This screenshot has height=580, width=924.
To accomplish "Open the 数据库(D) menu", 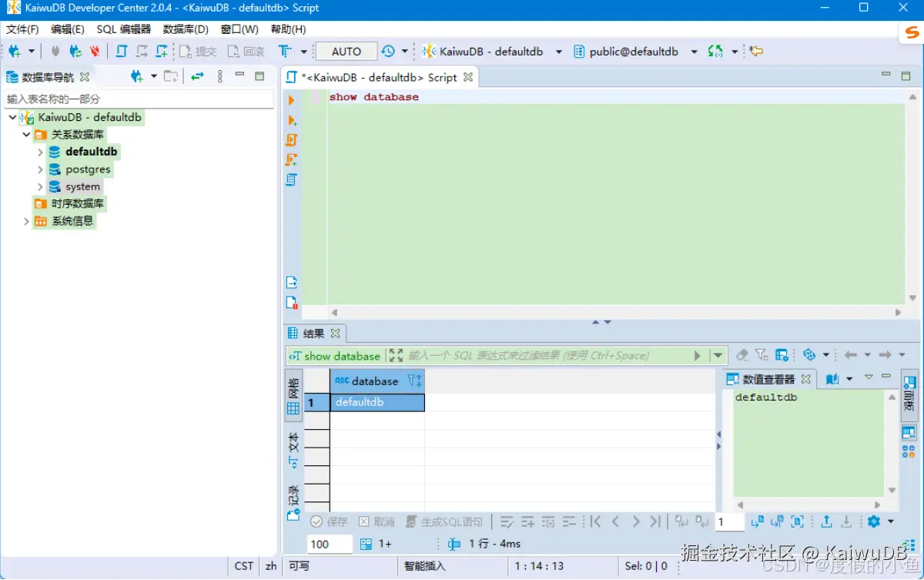I will pyautogui.click(x=186, y=29).
